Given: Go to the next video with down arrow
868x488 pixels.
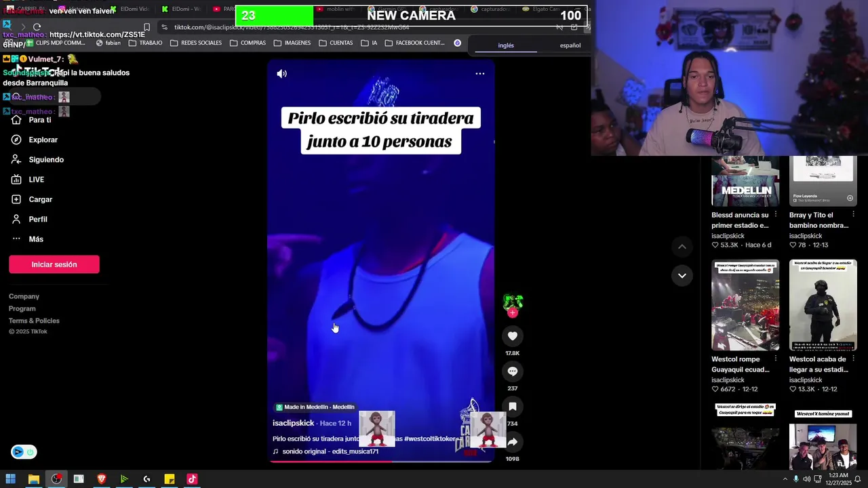Looking at the screenshot, I should (682, 276).
